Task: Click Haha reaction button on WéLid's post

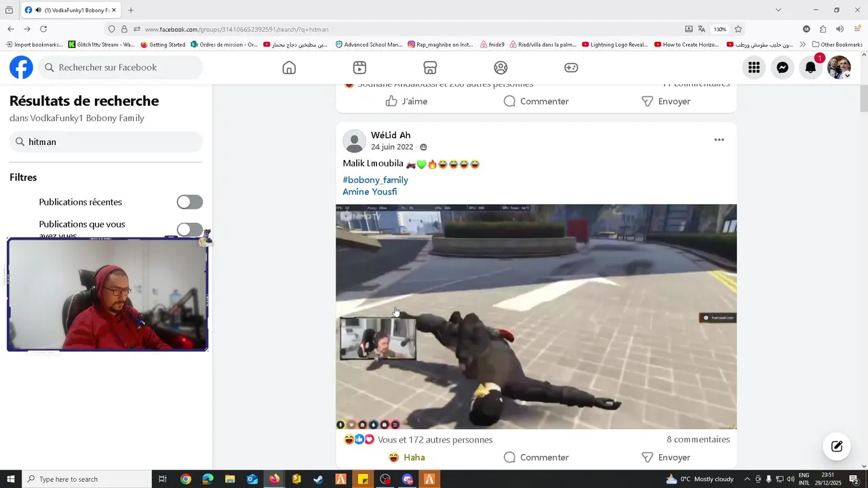Action: click(x=407, y=457)
